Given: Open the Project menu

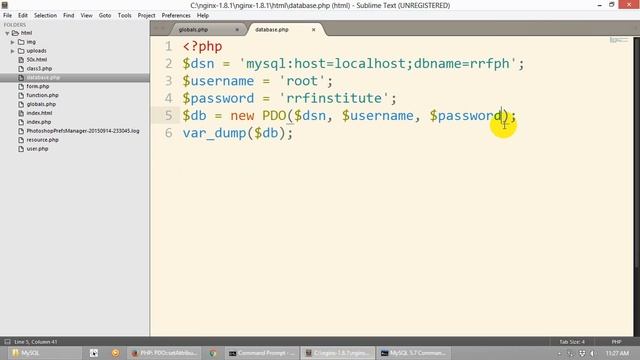Looking at the screenshot, I should pos(147,15).
